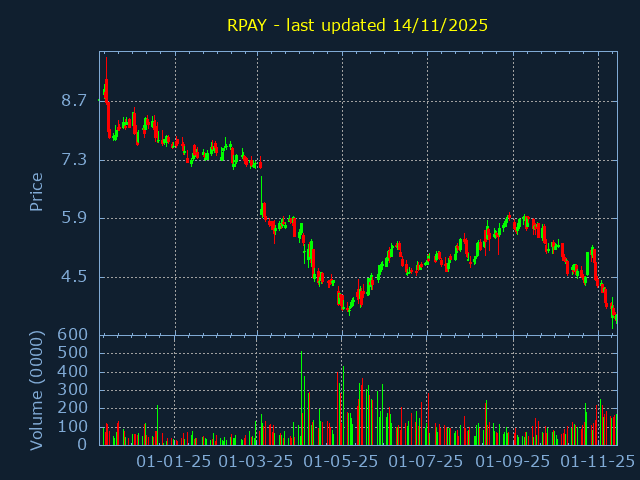Click the 100 volume tick label
Screen dimensions: 640x480
(x=74, y=427)
